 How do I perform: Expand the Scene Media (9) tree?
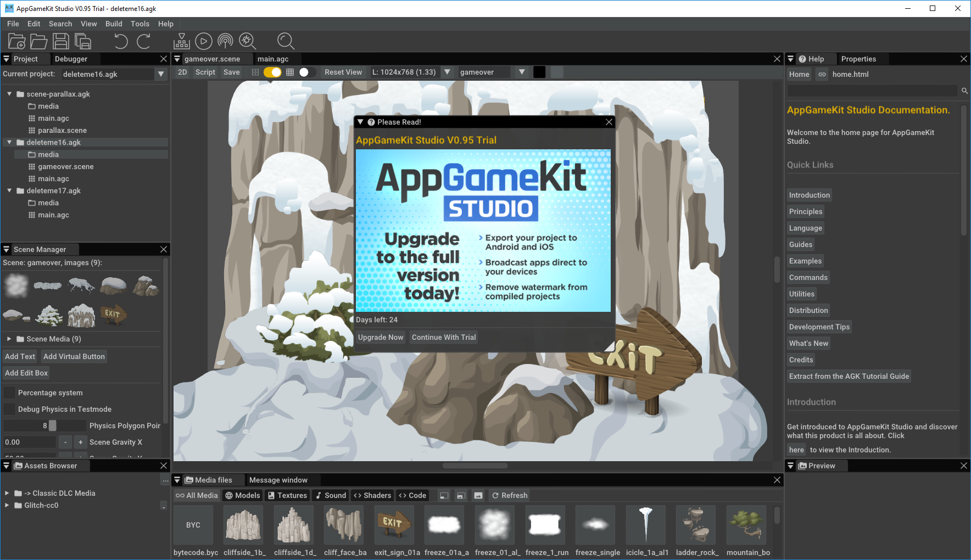[x=9, y=339]
